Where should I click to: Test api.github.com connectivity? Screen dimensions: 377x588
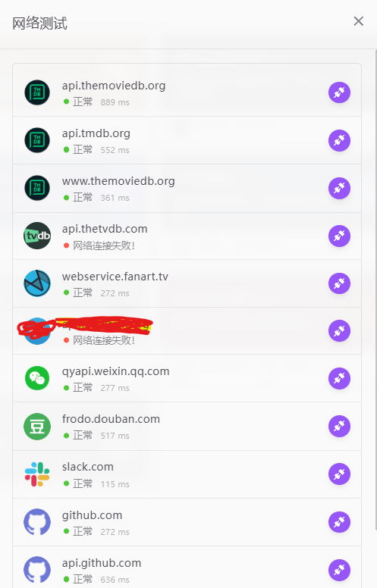tap(339, 570)
